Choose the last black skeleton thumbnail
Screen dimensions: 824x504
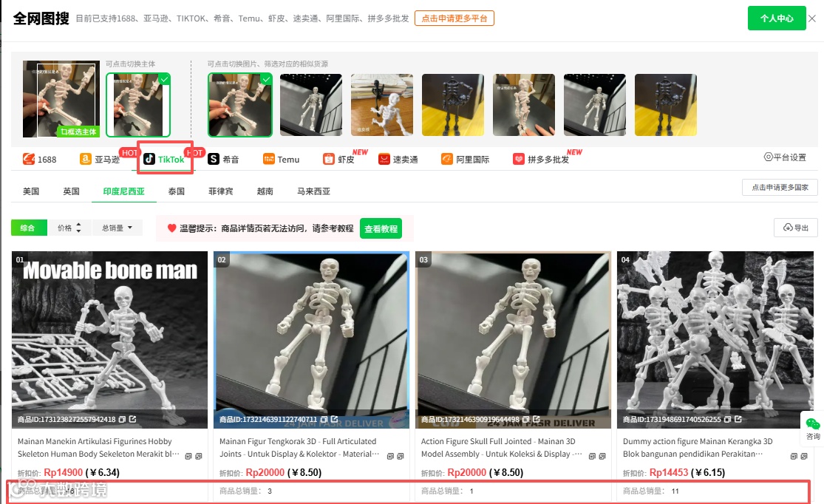pos(666,105)
